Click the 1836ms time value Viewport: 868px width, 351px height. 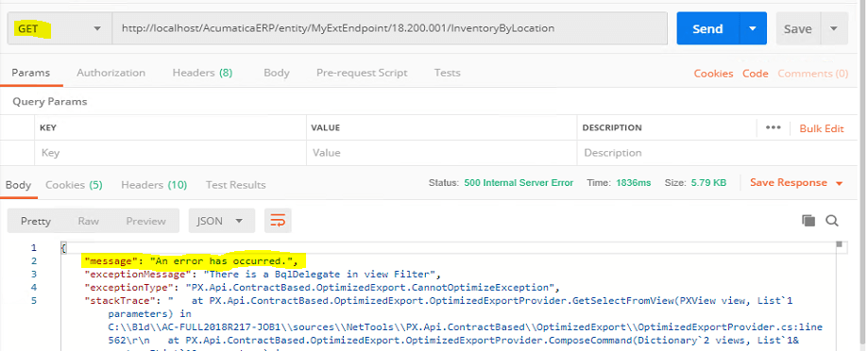click(x=633, y=182)
